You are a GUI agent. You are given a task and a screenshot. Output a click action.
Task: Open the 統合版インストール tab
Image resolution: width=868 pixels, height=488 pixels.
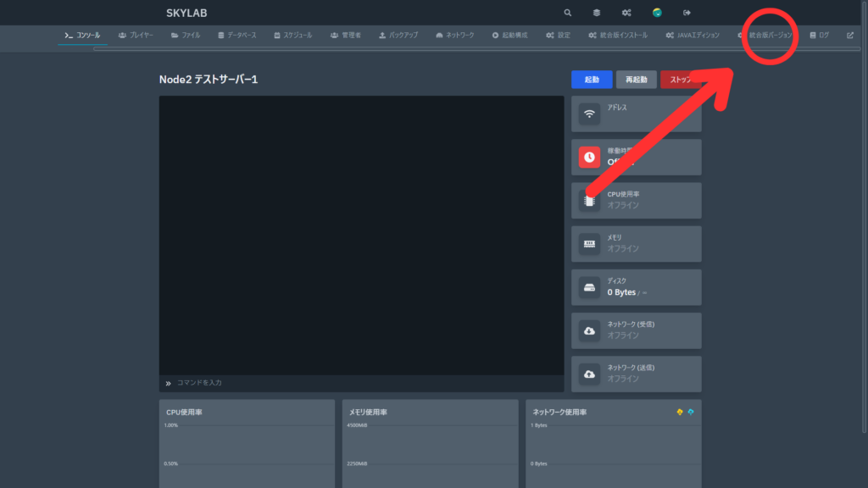tap(618, 36)
